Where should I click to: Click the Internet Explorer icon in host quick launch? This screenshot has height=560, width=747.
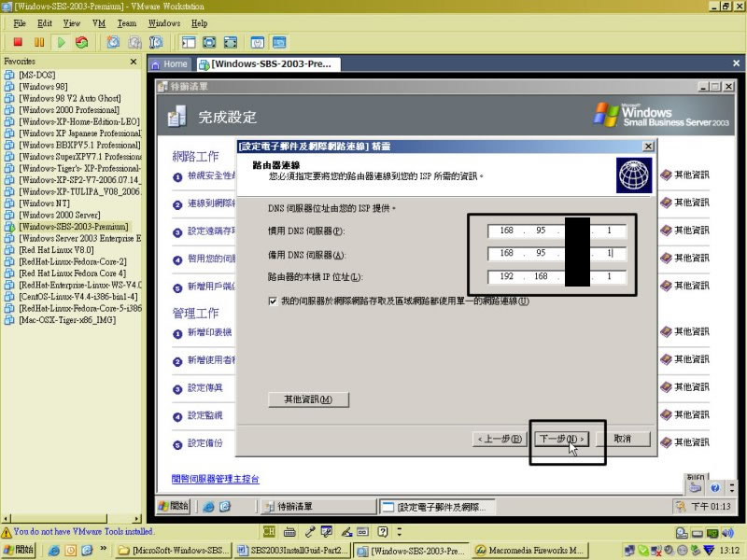54,551
